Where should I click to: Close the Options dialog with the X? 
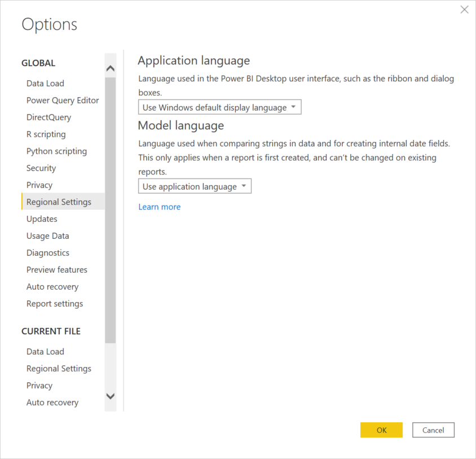click(x=464, y=9)
